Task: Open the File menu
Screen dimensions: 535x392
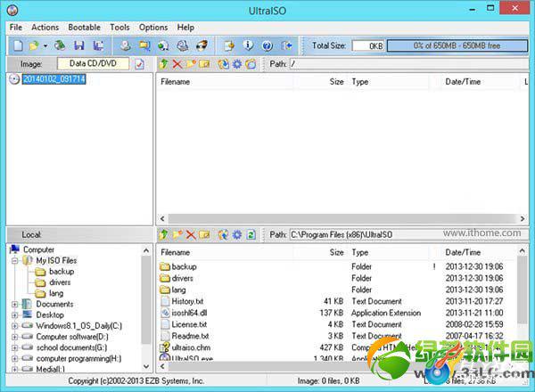Action: [16, 28]
